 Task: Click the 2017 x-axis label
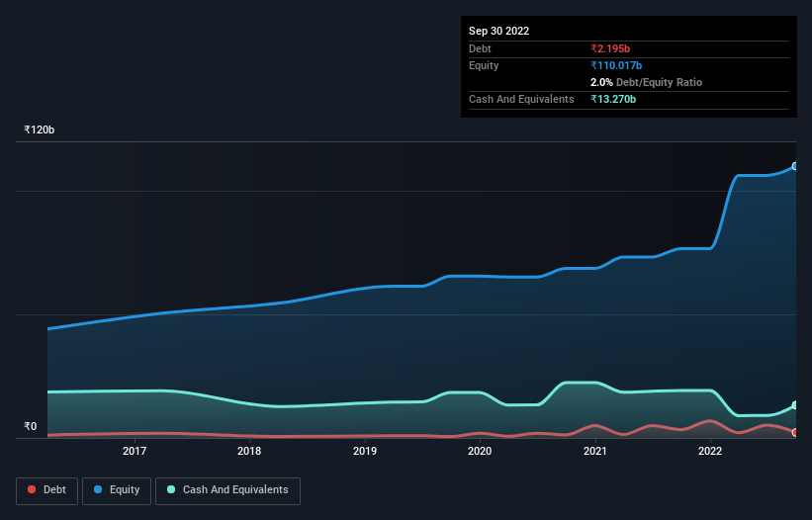pyautogui.click(x=135, y=451)
